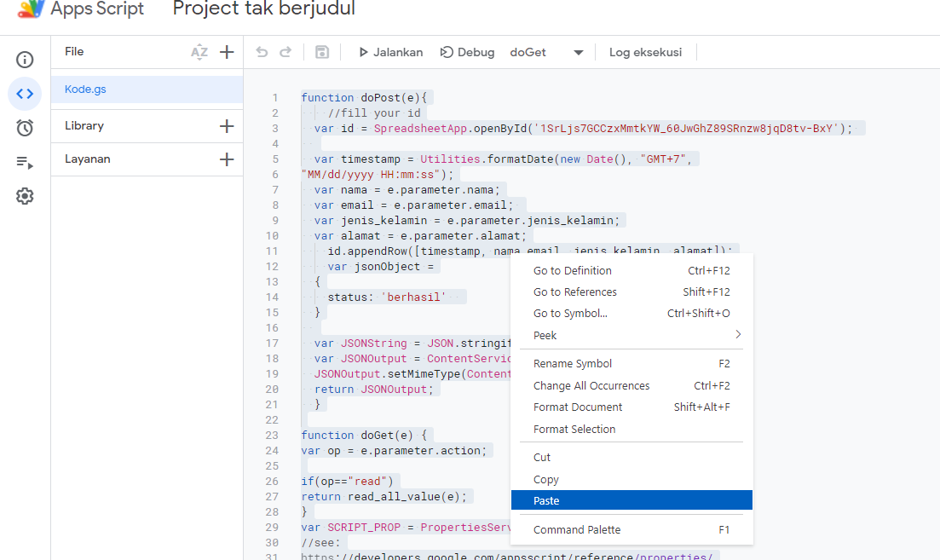Save the project using the save icon
Screen dimensions: 940x560
(321, 52)
